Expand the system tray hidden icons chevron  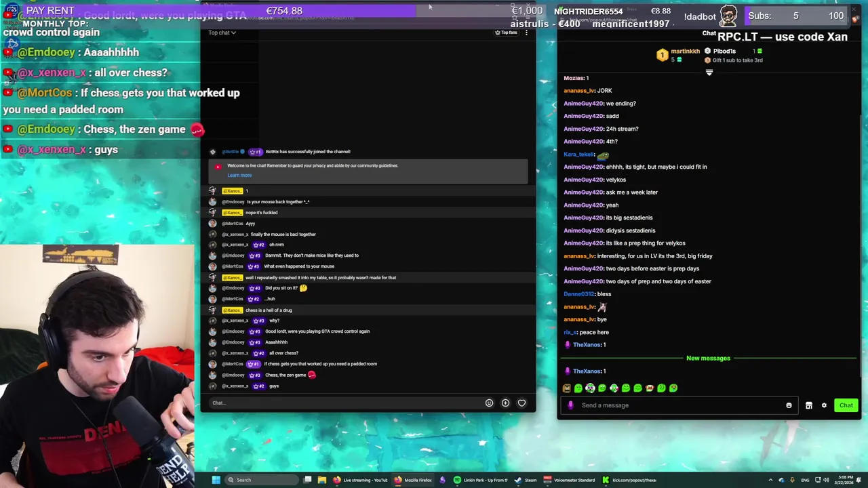click(770, 480)
